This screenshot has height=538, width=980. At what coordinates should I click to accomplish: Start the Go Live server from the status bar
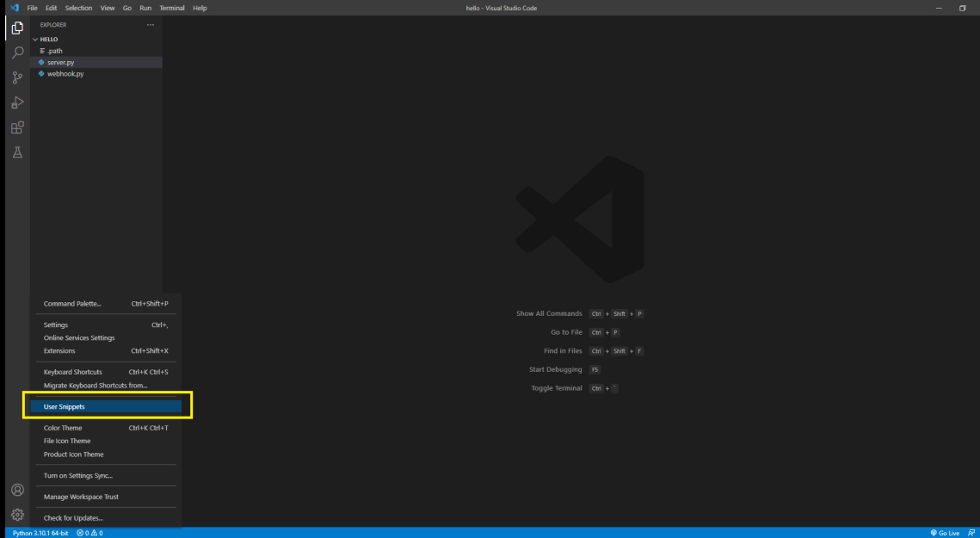946,533
